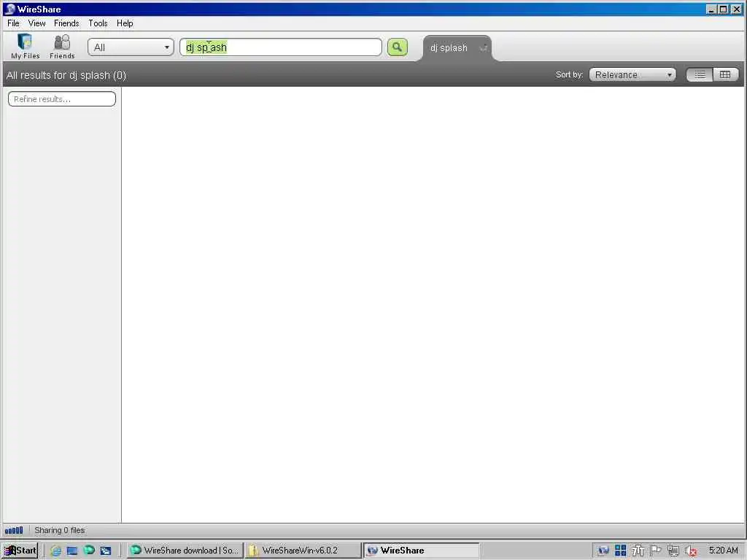The width and height of the screenshot is (747, 560).
Task: Maximize the WireShare window
Action: (723, 9)
